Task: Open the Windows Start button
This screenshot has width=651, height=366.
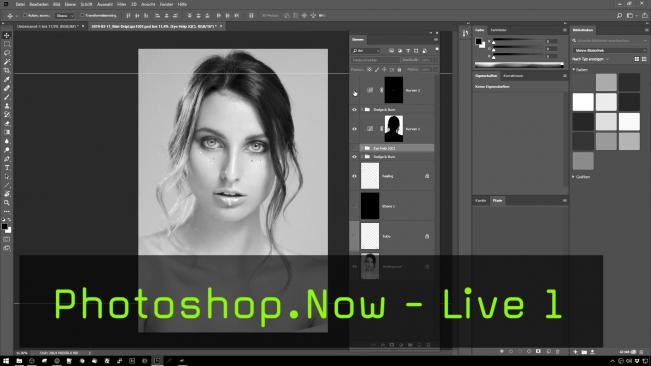Action: point(6,361)
